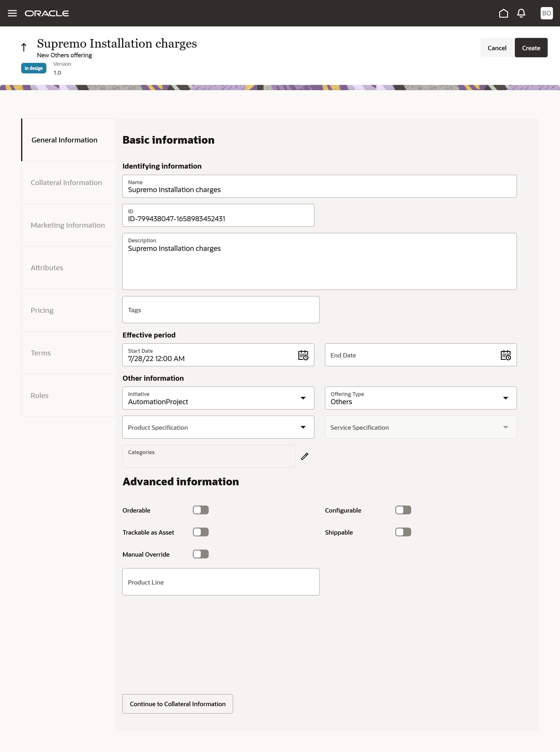This screenshot has height=752, width=560.
Task: Click inside the Tags field
Action: [x=220, y=309]
